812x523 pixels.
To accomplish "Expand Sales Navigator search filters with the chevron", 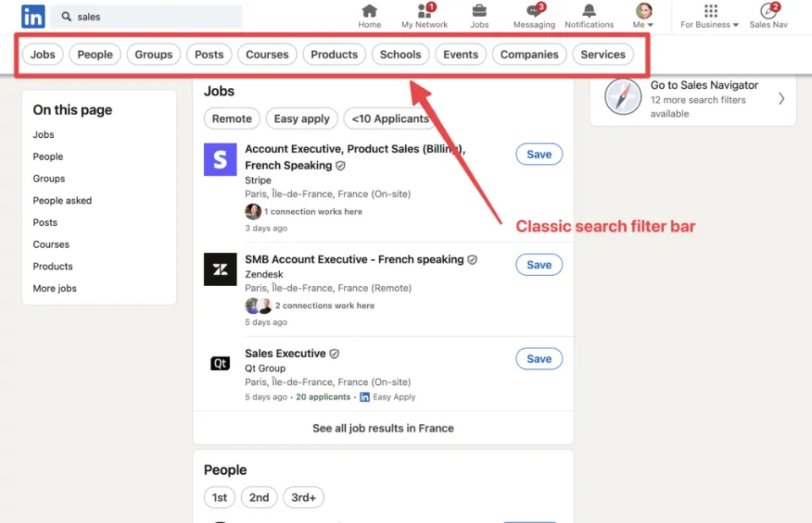I will 780,99.
